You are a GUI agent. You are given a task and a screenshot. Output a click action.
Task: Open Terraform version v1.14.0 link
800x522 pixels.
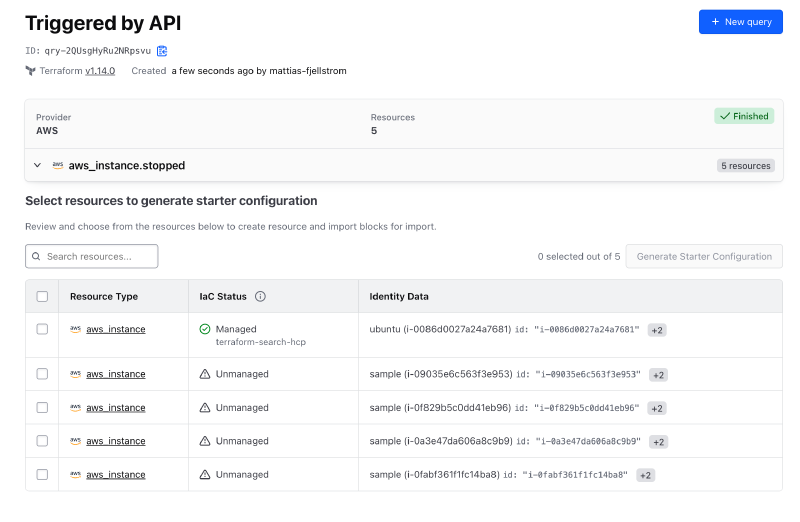click(x=100, y=71)
